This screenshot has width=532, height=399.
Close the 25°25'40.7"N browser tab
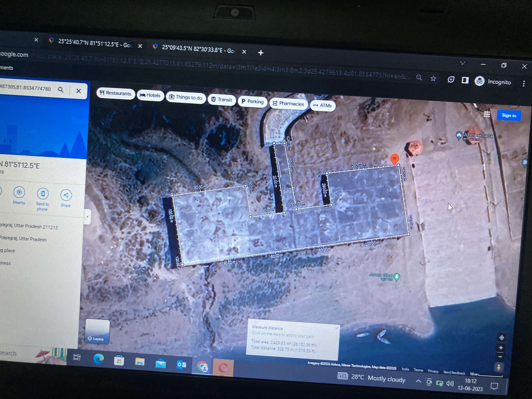pyautogui.click(x=140, y=46)
